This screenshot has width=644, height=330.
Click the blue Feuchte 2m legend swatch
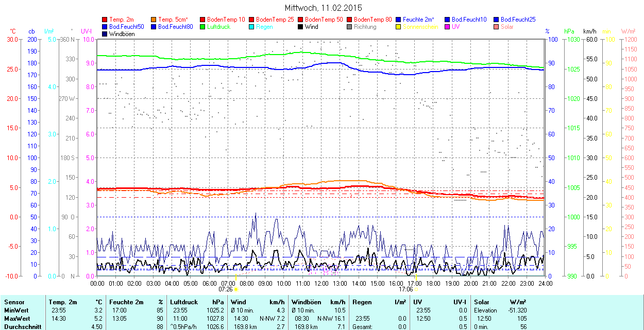coord(399,20)
